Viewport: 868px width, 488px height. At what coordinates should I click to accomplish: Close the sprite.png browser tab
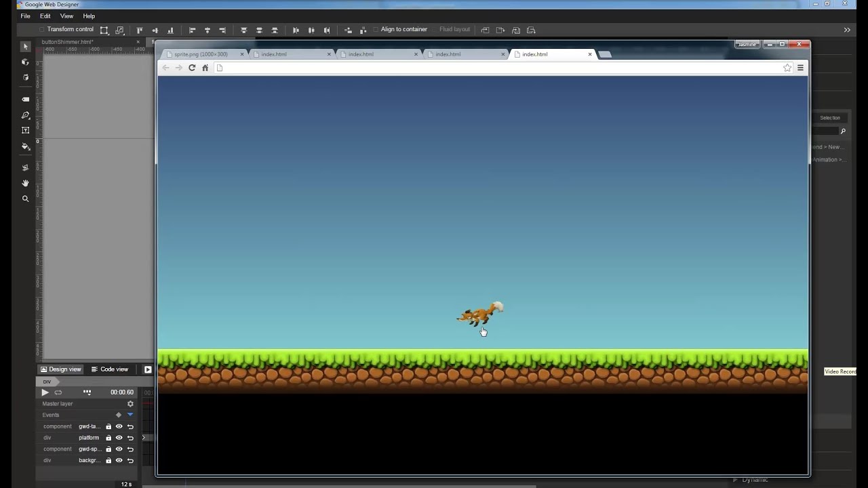(x=242, y=54)
